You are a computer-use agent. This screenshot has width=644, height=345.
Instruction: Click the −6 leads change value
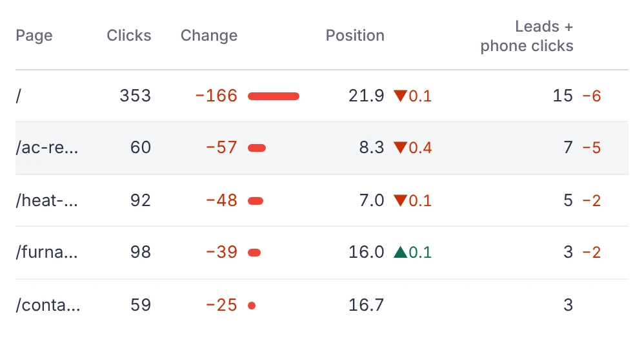point(592,96)
